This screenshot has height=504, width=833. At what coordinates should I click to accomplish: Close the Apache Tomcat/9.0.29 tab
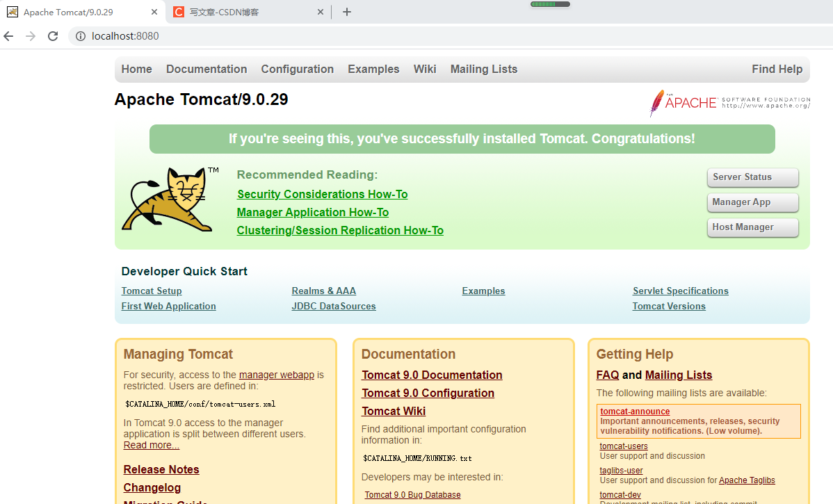[x=154, y=12]
